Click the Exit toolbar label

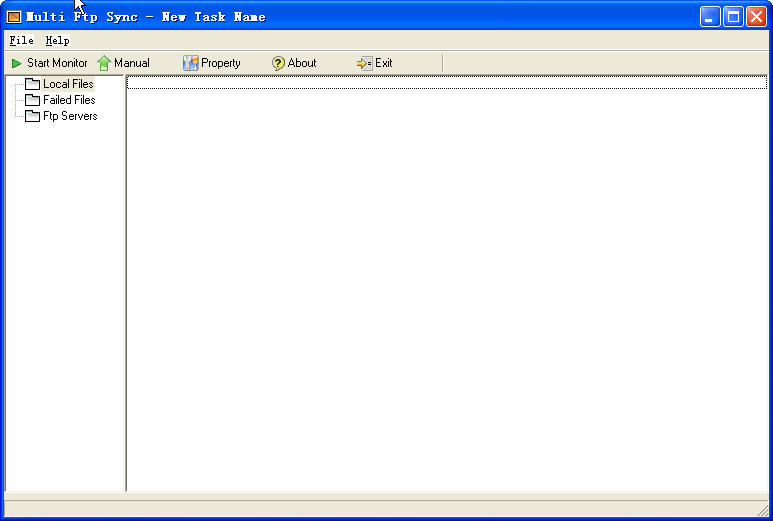(x=384, y=63)
